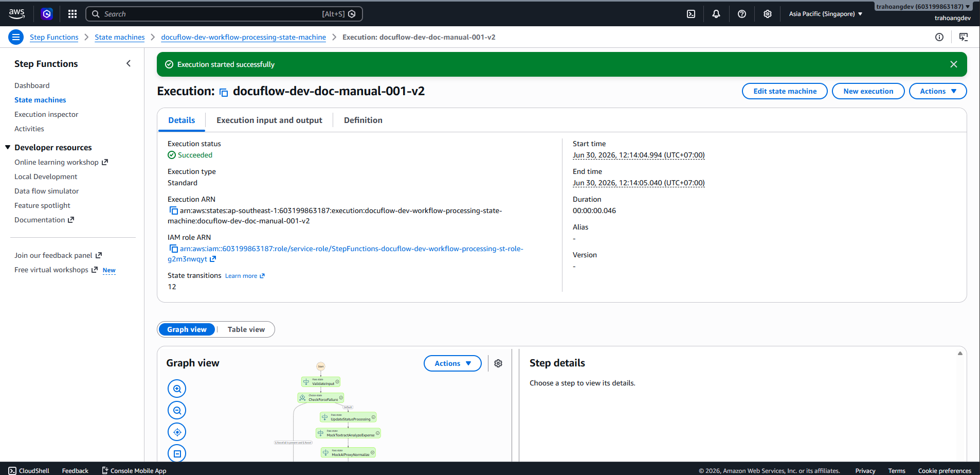The height and width of the screenshot is (475, 980).
Task: Open the info panel icon beside breadcrumbs
Action: coord(939,37)
